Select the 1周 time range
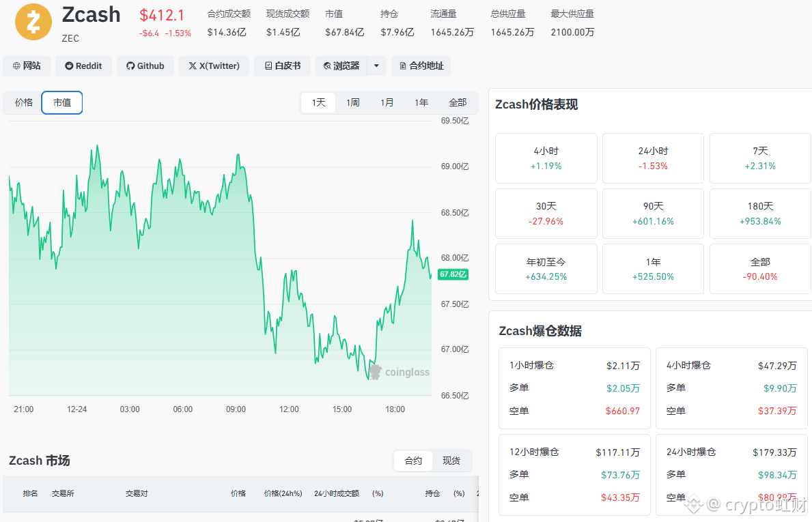Screen dimensions: 812x522 [x=352, y=102]
